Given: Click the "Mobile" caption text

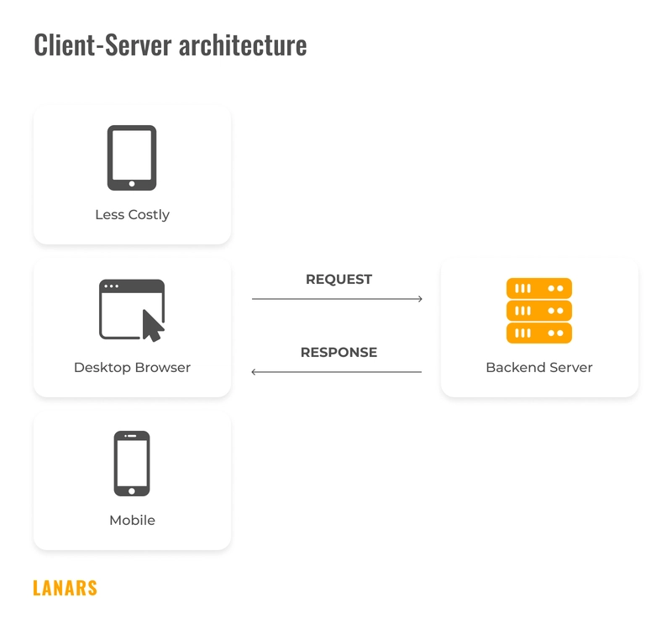Looking at the screenshot, I should (132, 521).
